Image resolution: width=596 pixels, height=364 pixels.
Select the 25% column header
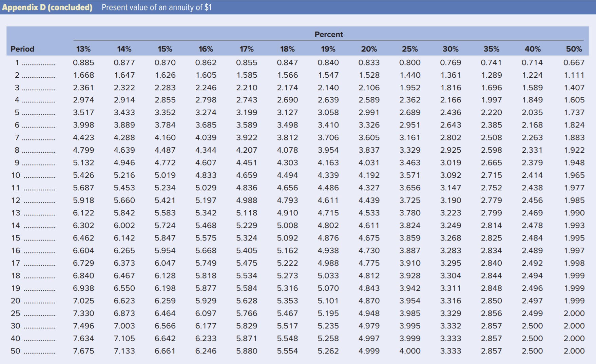410,49
